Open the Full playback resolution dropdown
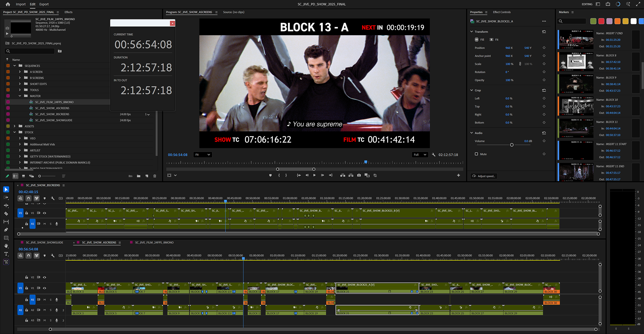 (x=420, y=155)
